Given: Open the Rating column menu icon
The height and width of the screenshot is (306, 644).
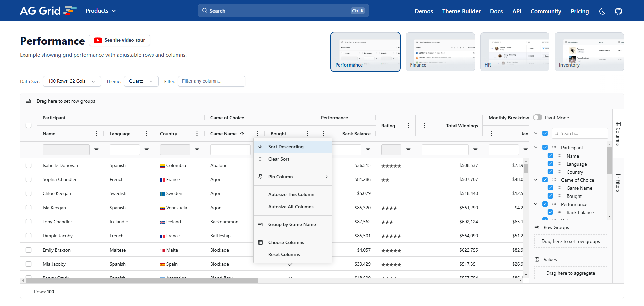Looking at the screenshot, I should (x=408, y=125).
